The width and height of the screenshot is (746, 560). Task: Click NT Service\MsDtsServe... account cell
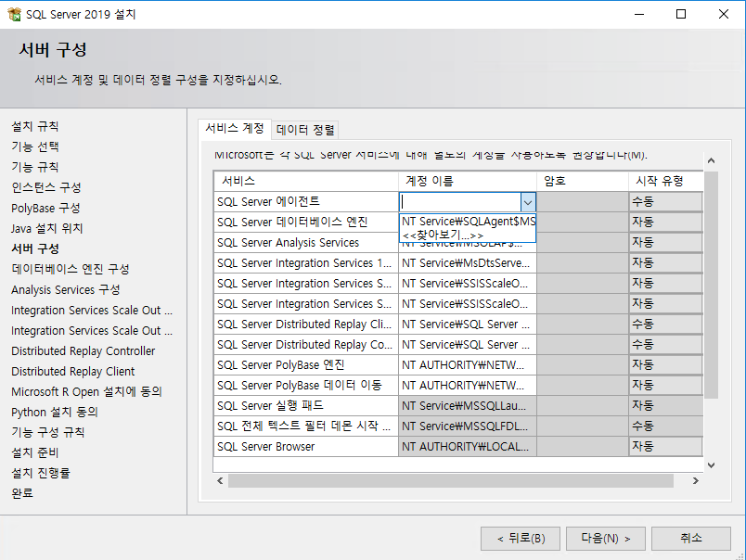click(x=468, y=263)
